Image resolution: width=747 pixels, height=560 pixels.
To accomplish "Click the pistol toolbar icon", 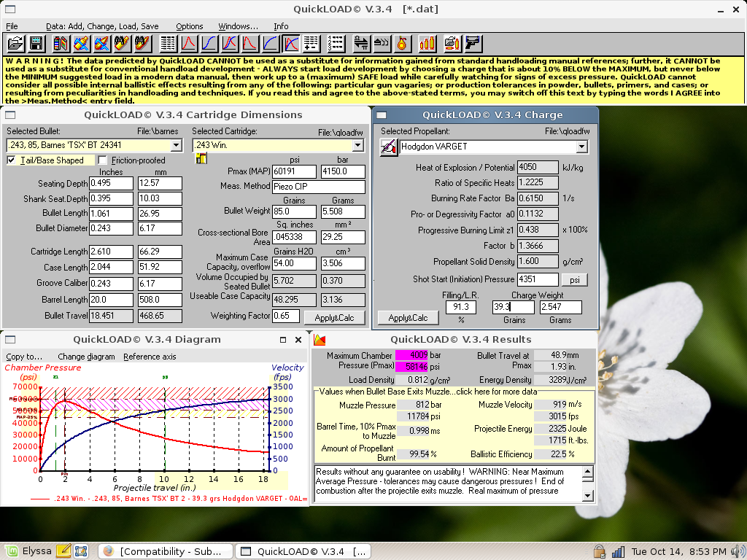I will 472,44.
